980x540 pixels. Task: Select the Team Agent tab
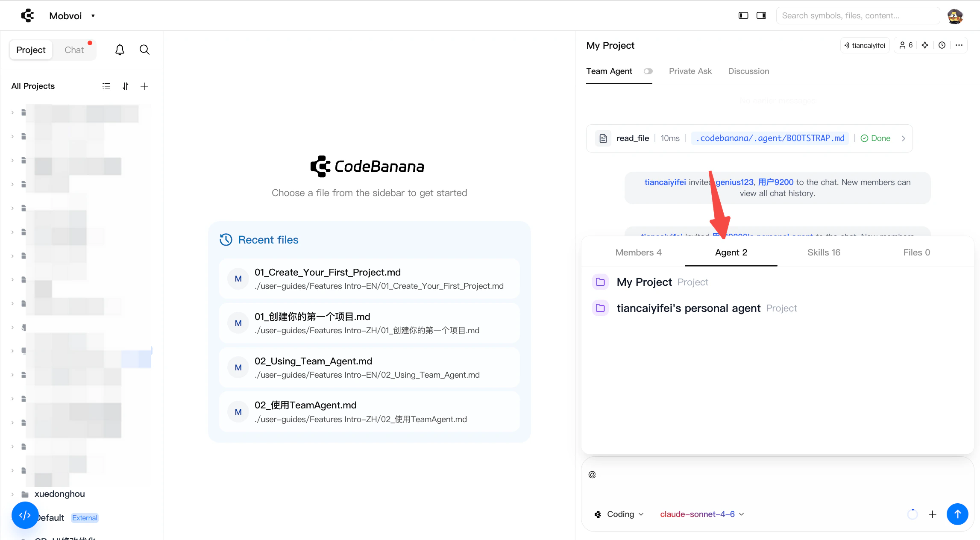tap(609, 71)
